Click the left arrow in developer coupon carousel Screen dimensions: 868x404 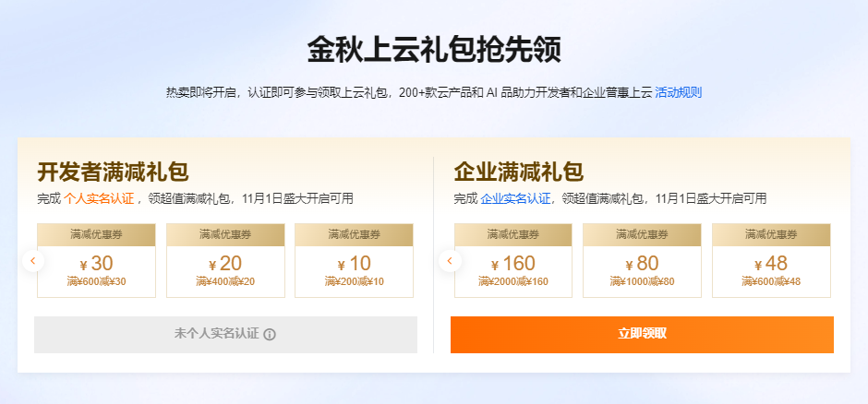33,260
